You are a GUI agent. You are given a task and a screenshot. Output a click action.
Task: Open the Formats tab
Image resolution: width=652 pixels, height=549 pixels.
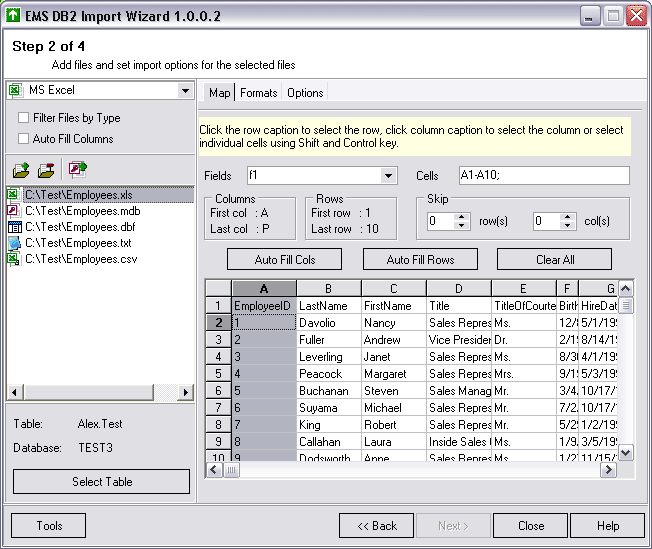[x=259, y=92]
